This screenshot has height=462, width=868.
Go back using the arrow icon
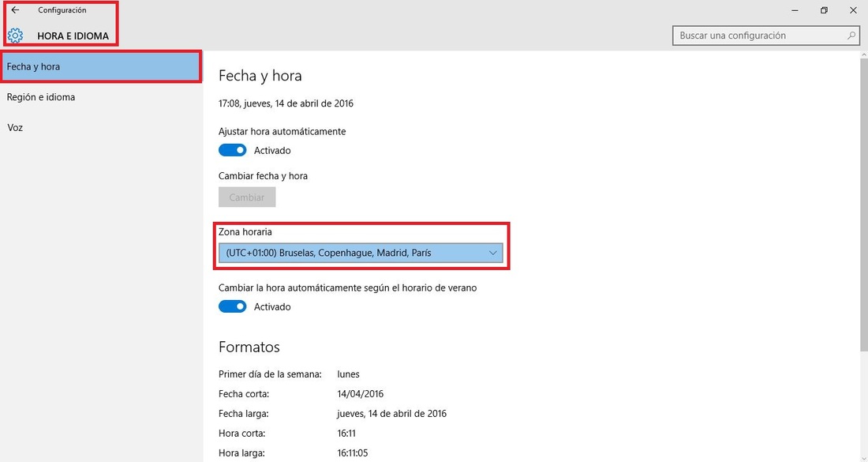coord(15,10)
